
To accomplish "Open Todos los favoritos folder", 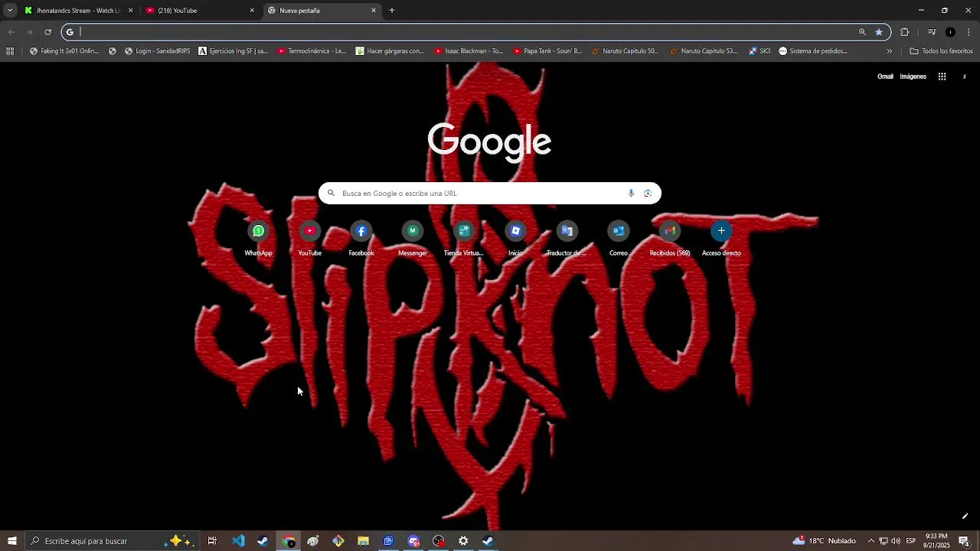I will [941, 51].
